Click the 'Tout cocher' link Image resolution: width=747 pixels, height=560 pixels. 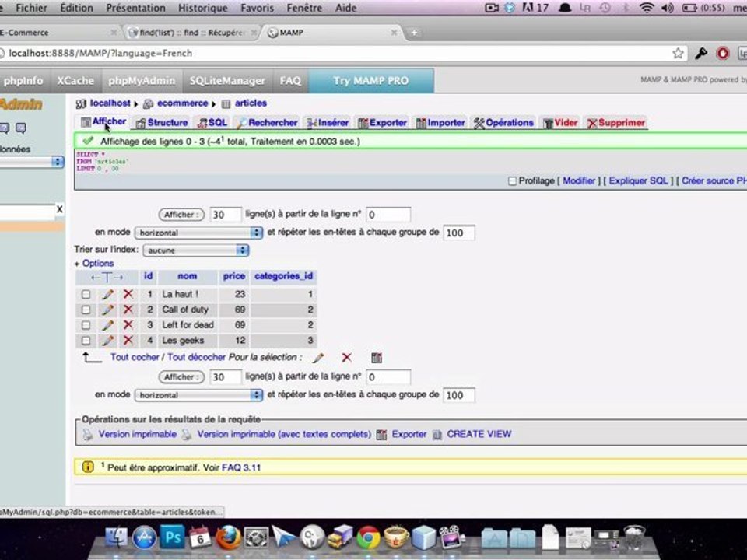coord(135,357)
